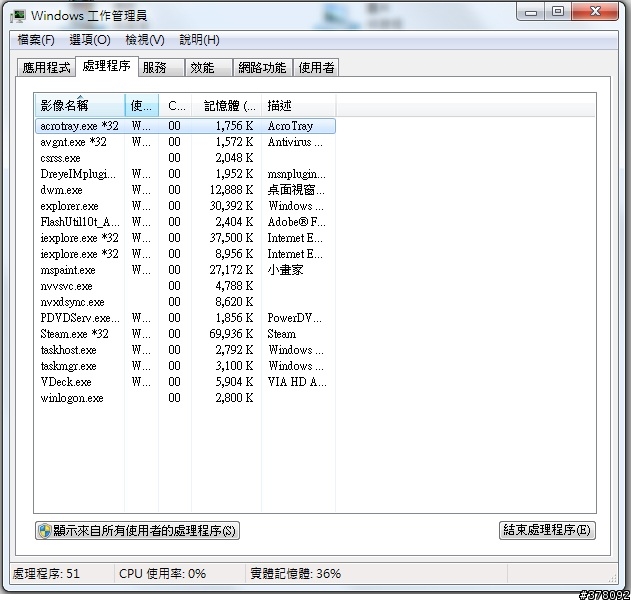This screenshot has height=603, width=636.
Task: Click the 處理程序: 51 status entry
Action: tap(46, 574)
